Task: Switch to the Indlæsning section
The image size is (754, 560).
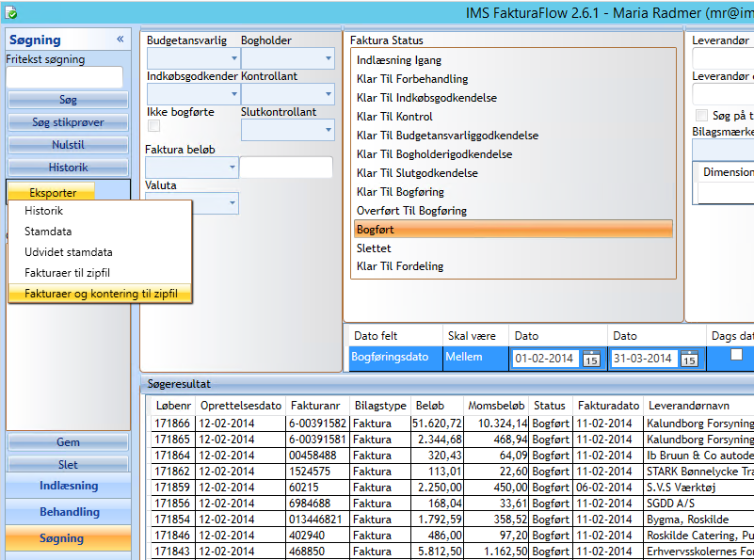Action: (x=69, y=486)
